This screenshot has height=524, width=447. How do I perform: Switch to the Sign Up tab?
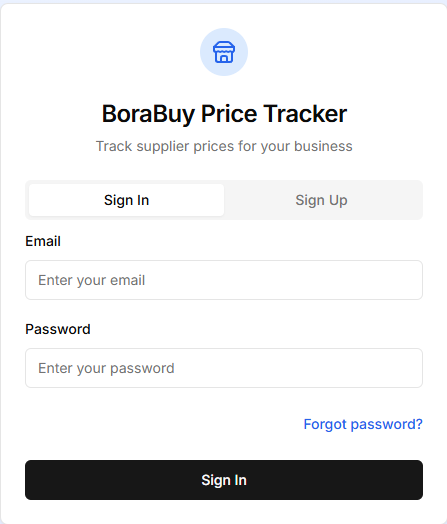coord(321,200)
